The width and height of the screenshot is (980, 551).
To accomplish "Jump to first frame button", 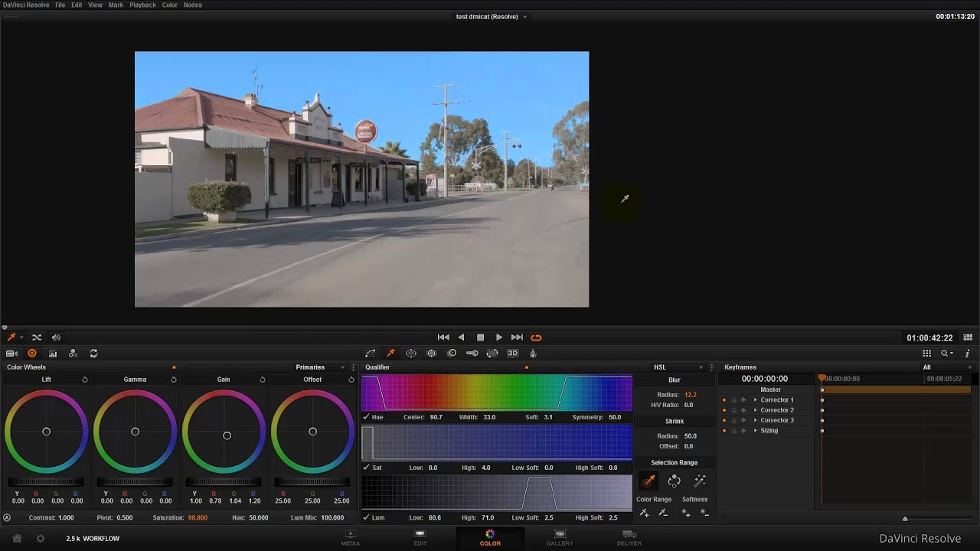I will pyautogui.click(x=443, y=337).
